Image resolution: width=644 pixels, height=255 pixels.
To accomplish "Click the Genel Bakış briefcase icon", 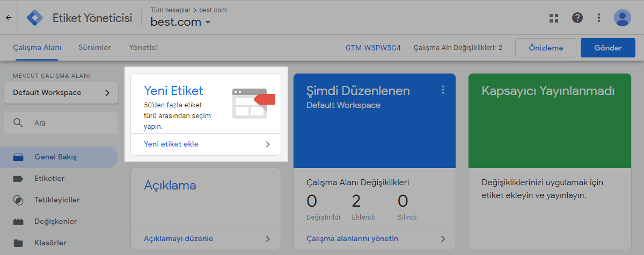I will click(x=18, y=157).
